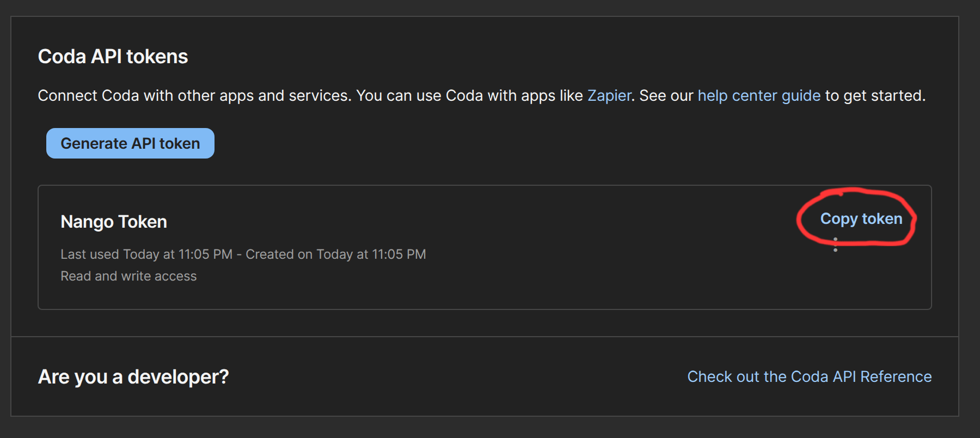
Task: Click the 'to get started' text
Action: [x=875, y=95]
